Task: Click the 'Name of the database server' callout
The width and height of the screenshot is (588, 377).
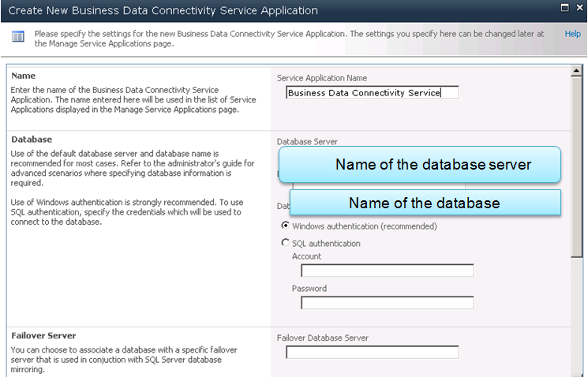Action: point(418,165)
